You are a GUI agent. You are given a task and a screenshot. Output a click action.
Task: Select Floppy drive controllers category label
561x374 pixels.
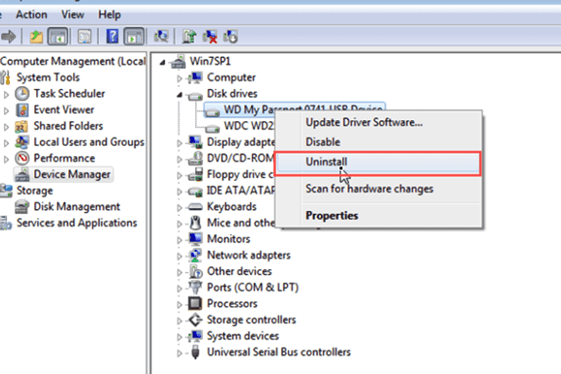pos(240,174)
